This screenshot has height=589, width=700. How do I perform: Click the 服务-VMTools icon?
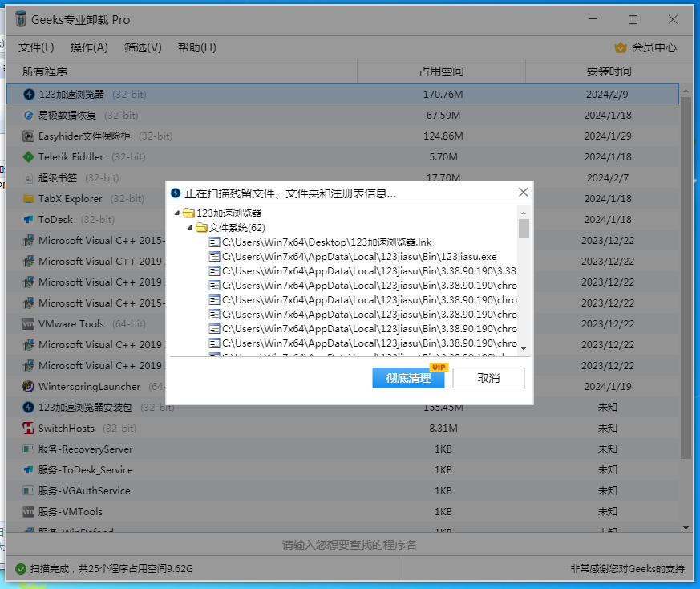tap(29, 511)
